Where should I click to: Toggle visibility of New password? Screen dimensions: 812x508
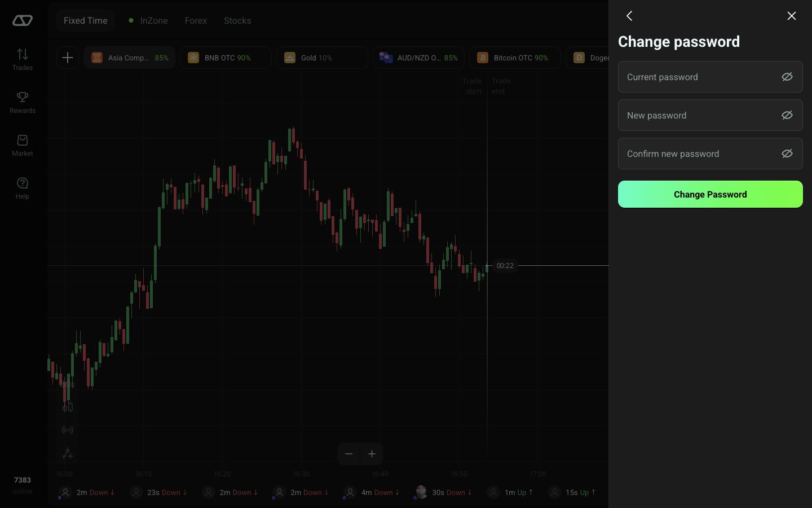point(787,115)
